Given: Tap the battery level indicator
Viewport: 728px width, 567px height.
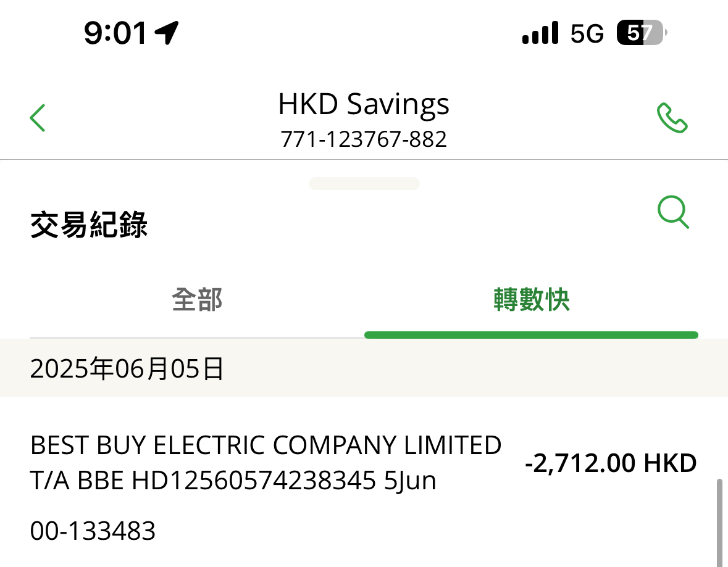Looking at the screenshot, I should coord(642,33).
